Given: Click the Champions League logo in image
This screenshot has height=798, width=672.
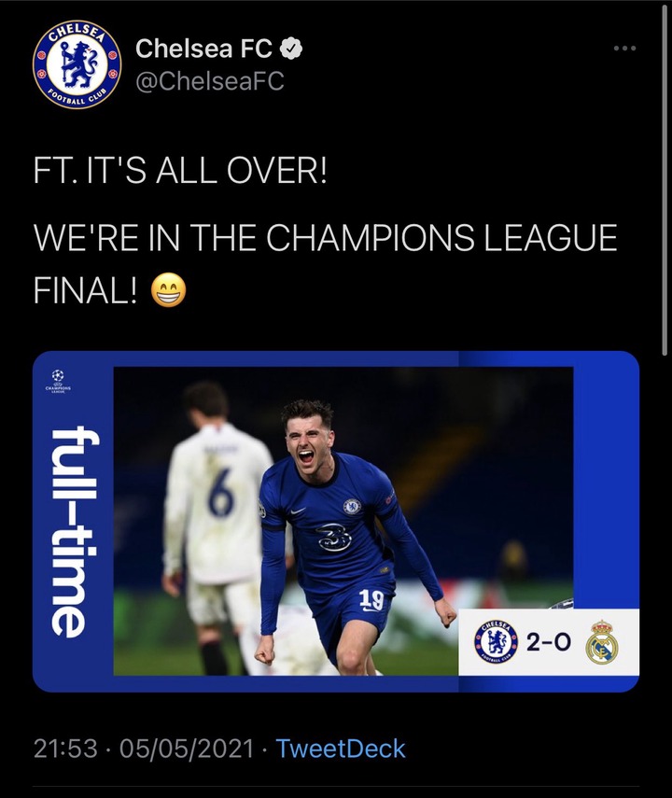Looking at the screenshot, I should [x=58, y=381].
